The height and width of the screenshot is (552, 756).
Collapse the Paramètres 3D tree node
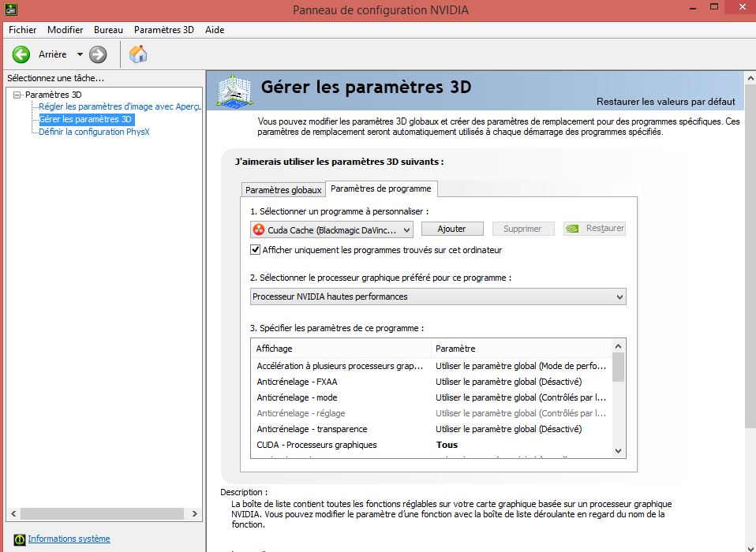click(17, 95)
